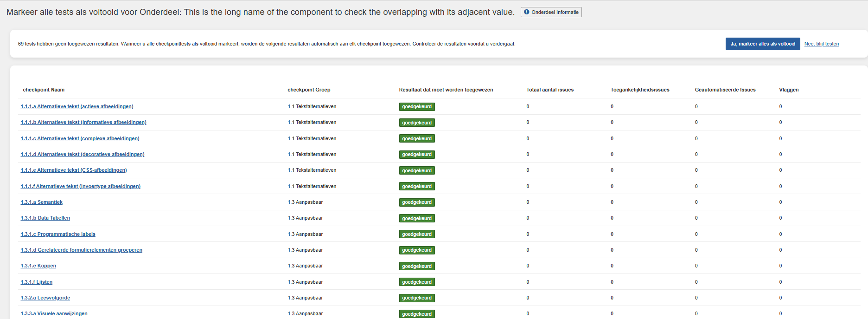
Task: Open checkpoint 1.1.1.f invoertype afbeeldingen link
Action: (x=80, y=187)
